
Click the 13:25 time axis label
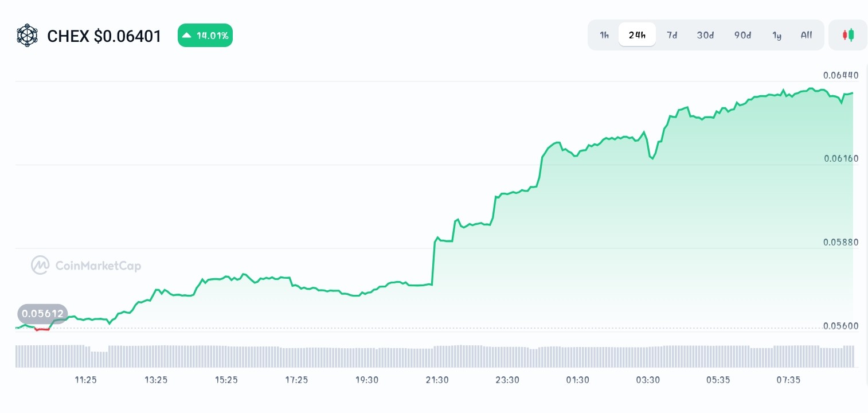pyautogui.click(x=156, y=380)
